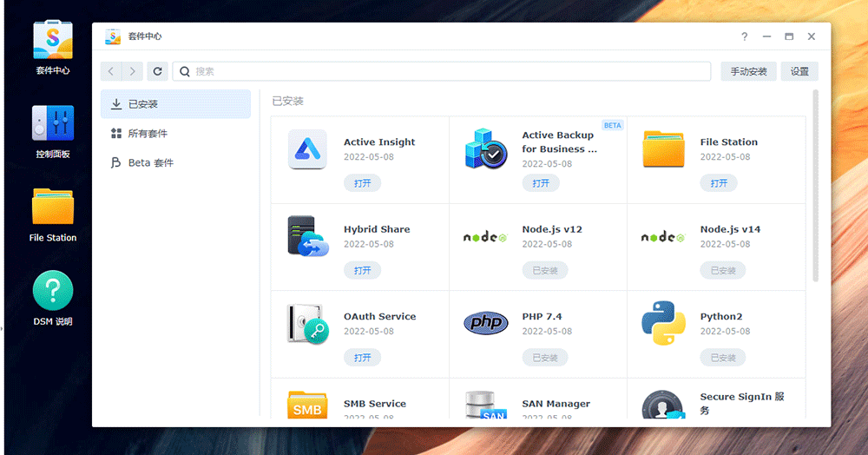Click the SAN Manager icon
868x455 pixels.
tap(485, 406)
